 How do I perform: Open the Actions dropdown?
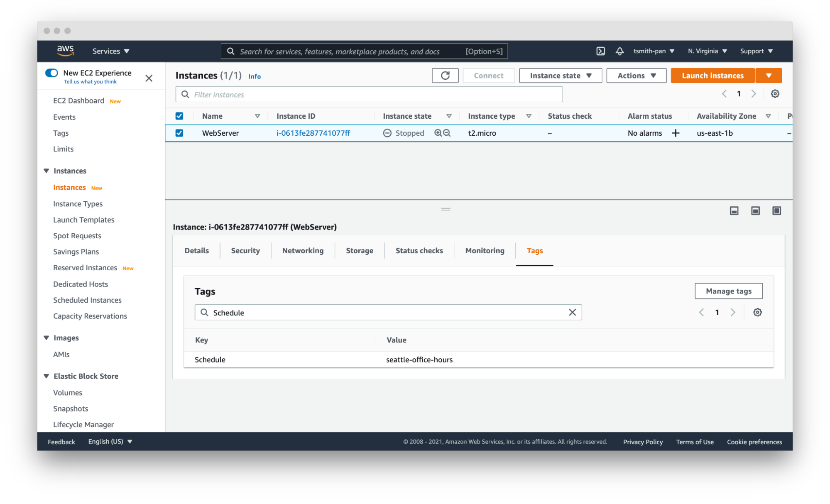pyautogui.click(x=636, y=76)
